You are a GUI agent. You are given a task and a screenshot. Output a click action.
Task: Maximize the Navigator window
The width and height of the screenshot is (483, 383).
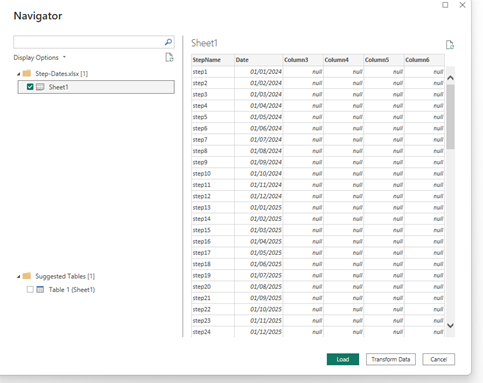coord(445,5)
